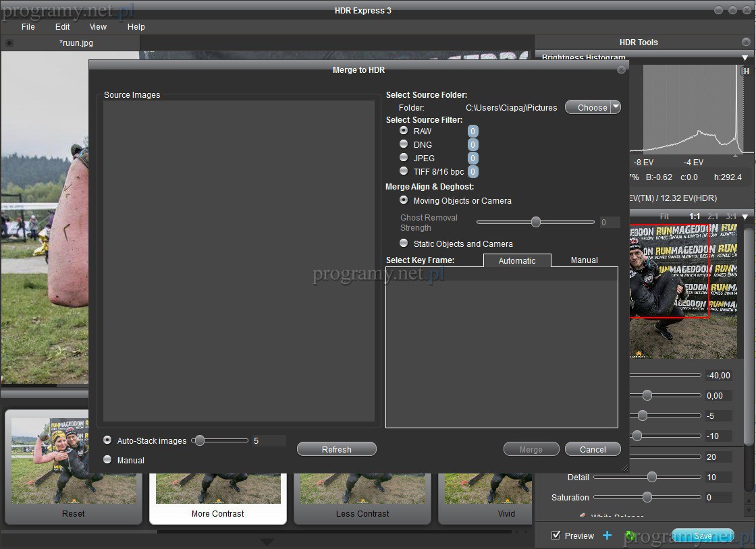Open the File menu
Screen dimensions: 756x549
tap(28, 27)
